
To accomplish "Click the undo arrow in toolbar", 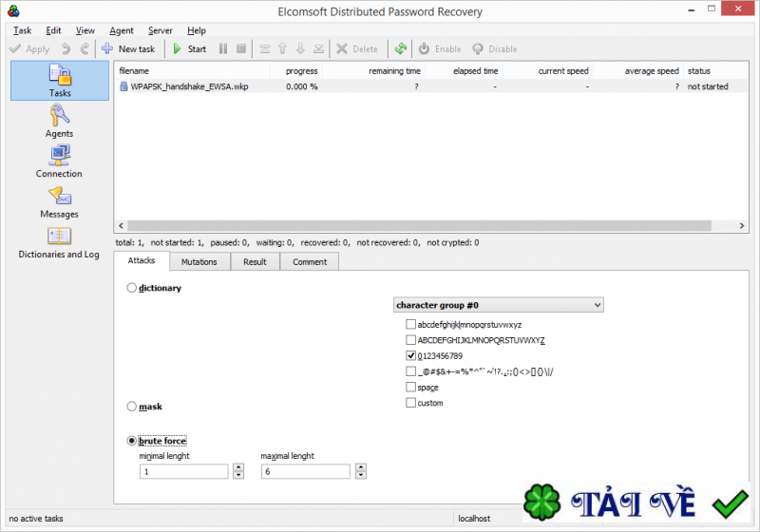I will click(66, 49).
